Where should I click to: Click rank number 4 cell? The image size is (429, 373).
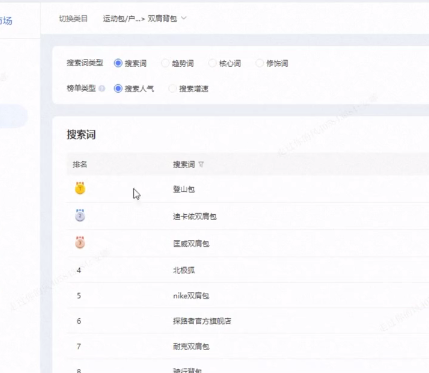pos(79,270)
